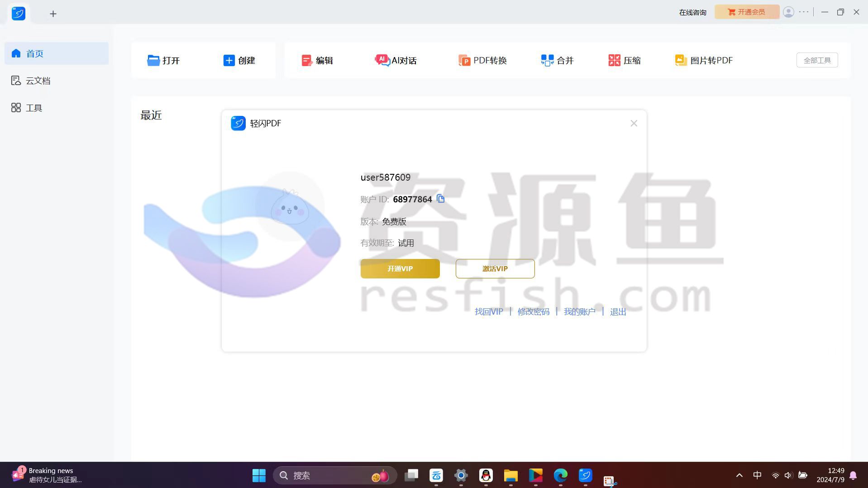Open the volume tray icon

tap(788, 475)
